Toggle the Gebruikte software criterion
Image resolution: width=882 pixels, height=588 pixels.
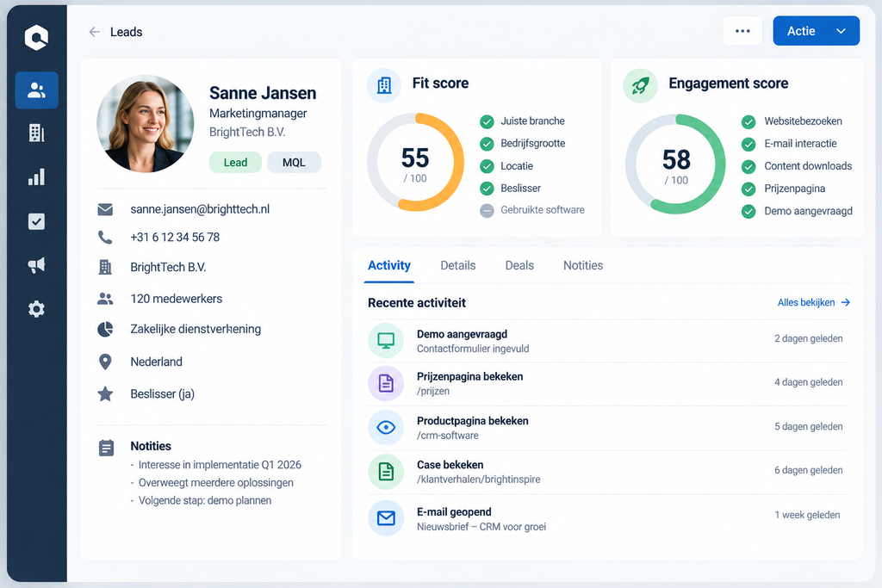(x=488, y=210)
